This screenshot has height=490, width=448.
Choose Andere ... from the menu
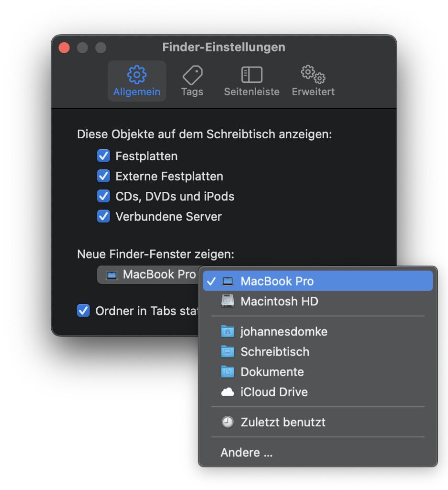click(x=246, y=452)
